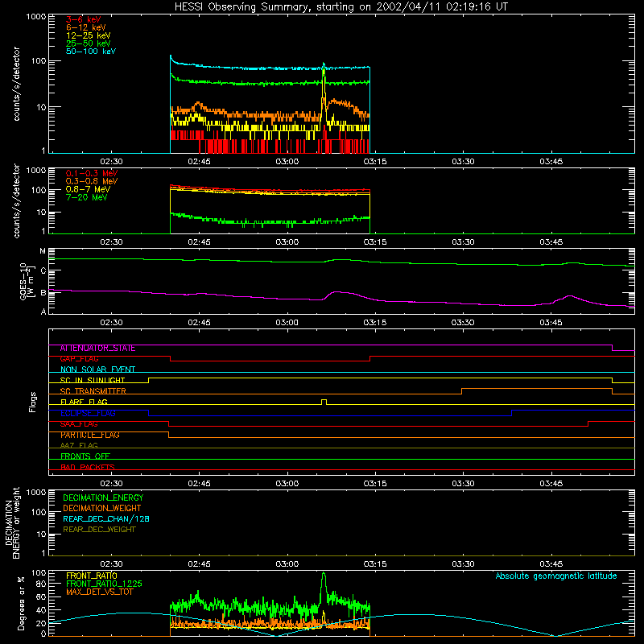Click the REAR_DEC_WEIGHT legend label

tap(99, 530)
